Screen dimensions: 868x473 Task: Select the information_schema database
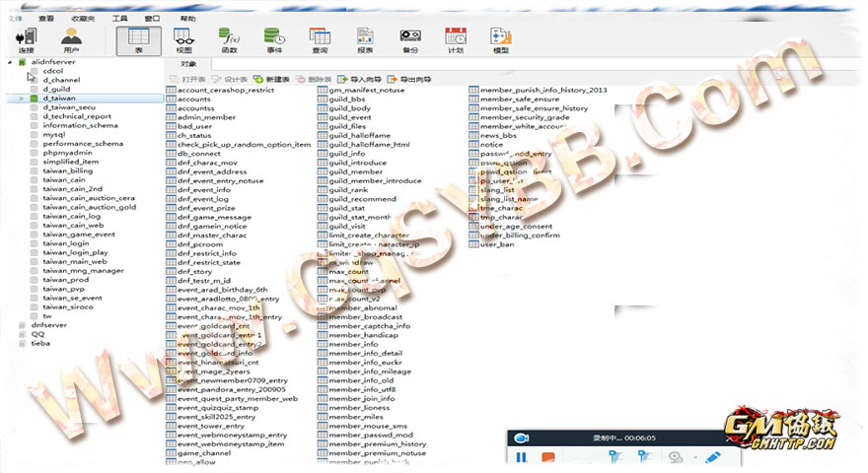coord(80,125)
